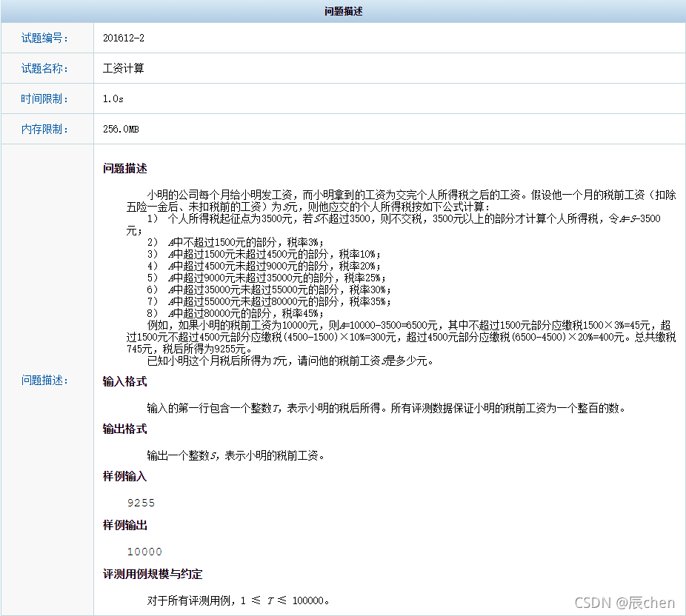Click the 问题描述 header bar
Image resolution: width=686 pixels, height=616 pixels.
pos(343,11)
